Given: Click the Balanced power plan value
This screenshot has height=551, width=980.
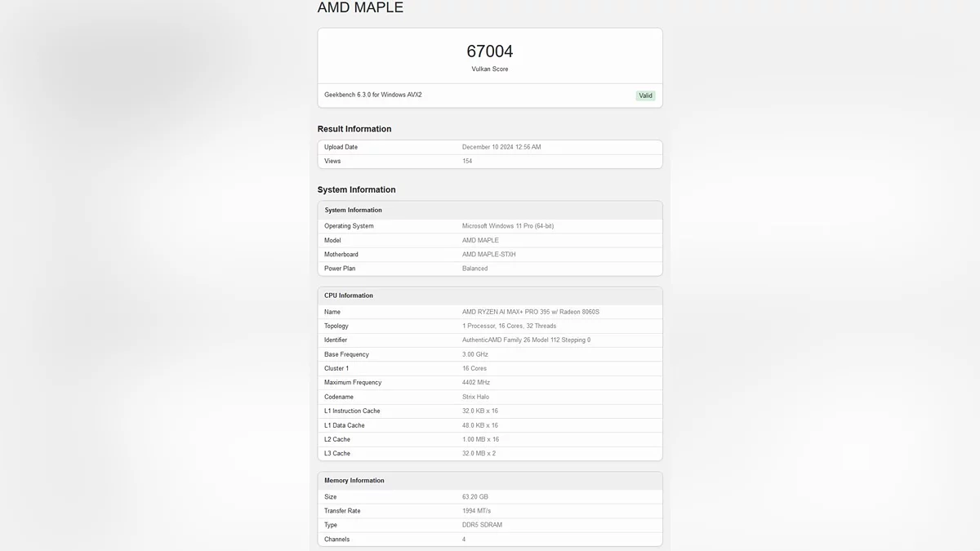Looking at the screenshot, I should 475,269.
